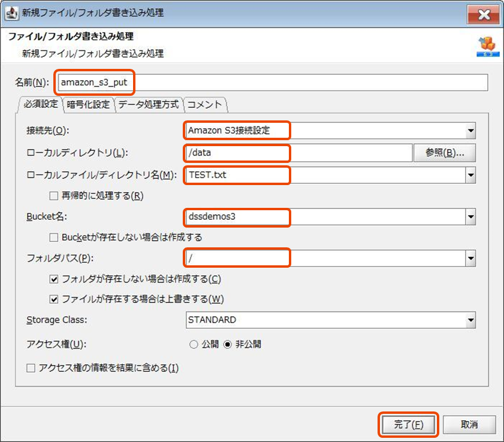Click the Bucket名 field showing dssdemos3
The height and width of the screenshot is (442, 504).
[325, 217]
